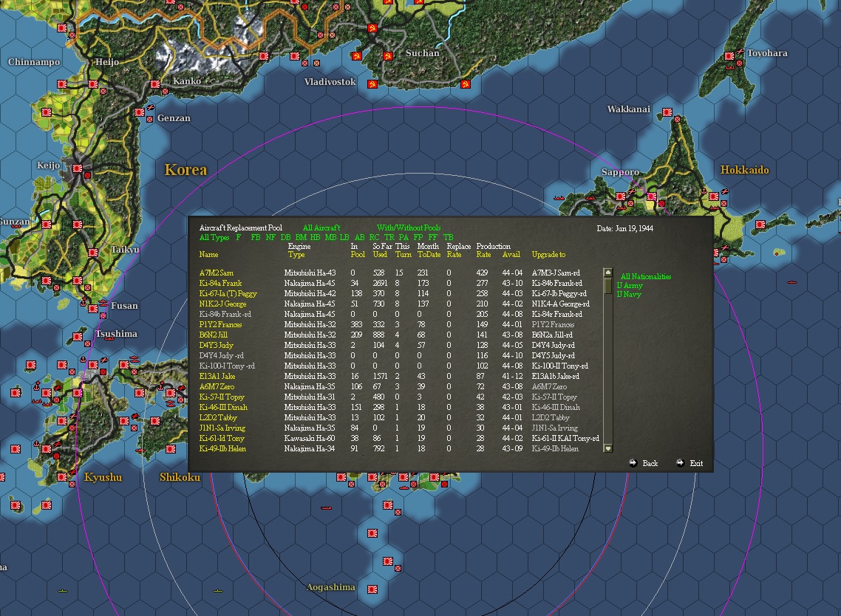The image size is (841, 616).
Task: Filter list by IJ Army
Action: (x=629, y=285)
